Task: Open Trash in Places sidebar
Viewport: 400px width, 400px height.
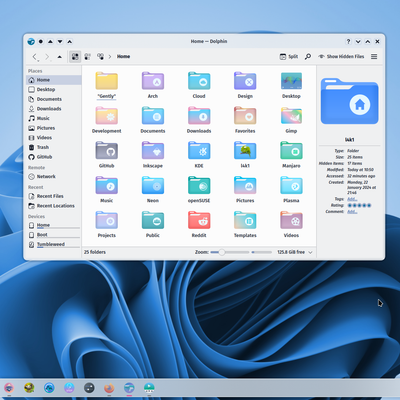Action: pyautogui.click(x=54, y=147)
